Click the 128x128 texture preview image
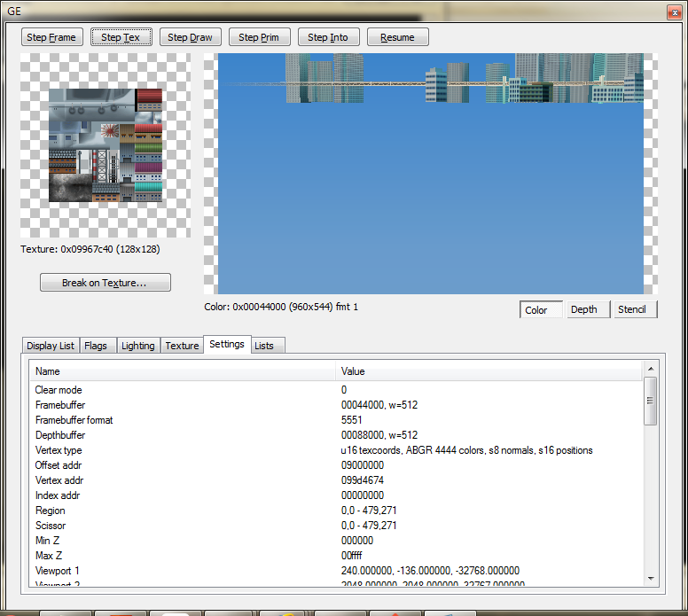 tap(106, 145)
